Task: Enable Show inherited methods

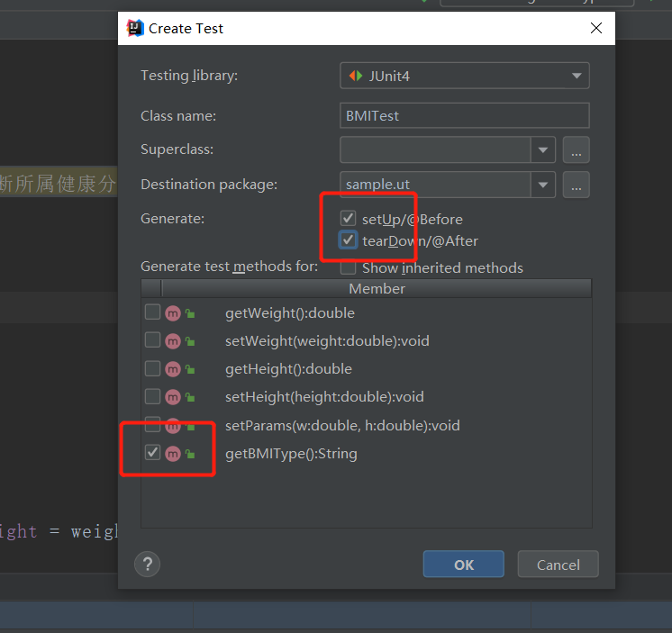Action: (348, 267)
